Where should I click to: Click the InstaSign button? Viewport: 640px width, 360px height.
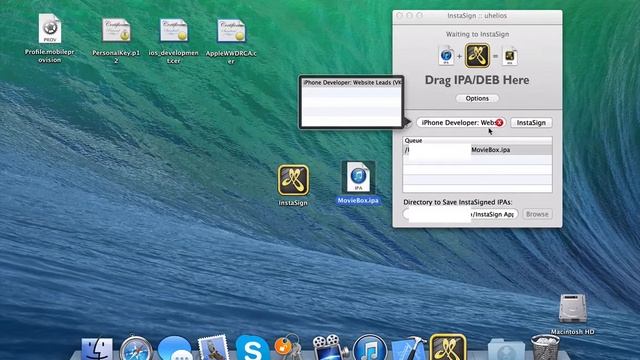point(531,122)
